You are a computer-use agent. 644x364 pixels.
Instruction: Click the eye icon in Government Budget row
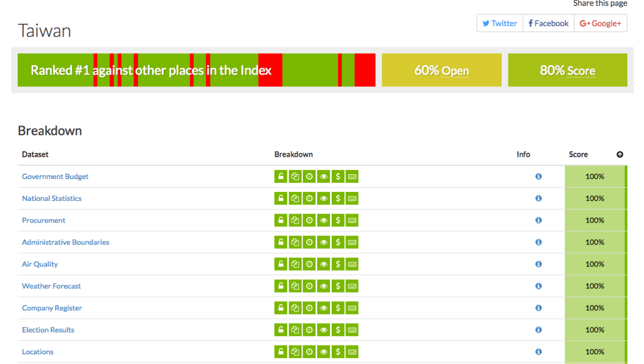point(324,176)
